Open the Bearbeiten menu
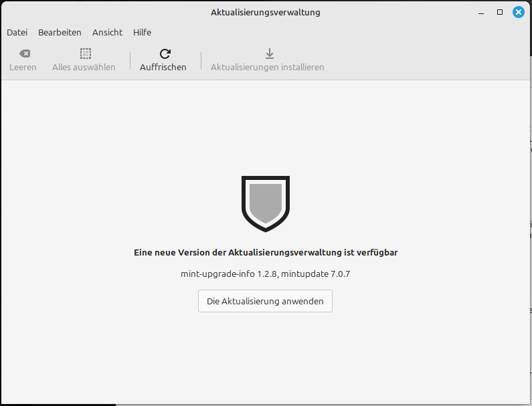The width and height of the screenshot is (532, 406). pyautogui.click(x=60, y=32)
